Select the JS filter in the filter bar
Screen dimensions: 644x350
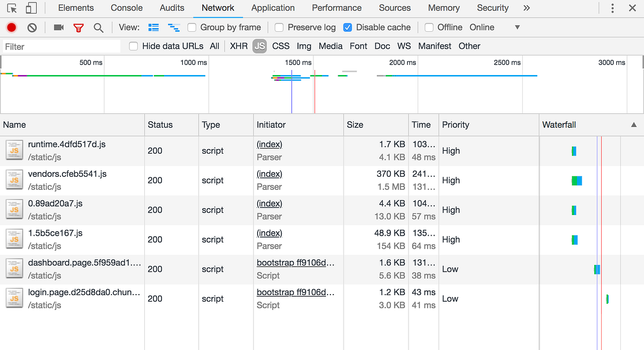[x=259, y=46]
